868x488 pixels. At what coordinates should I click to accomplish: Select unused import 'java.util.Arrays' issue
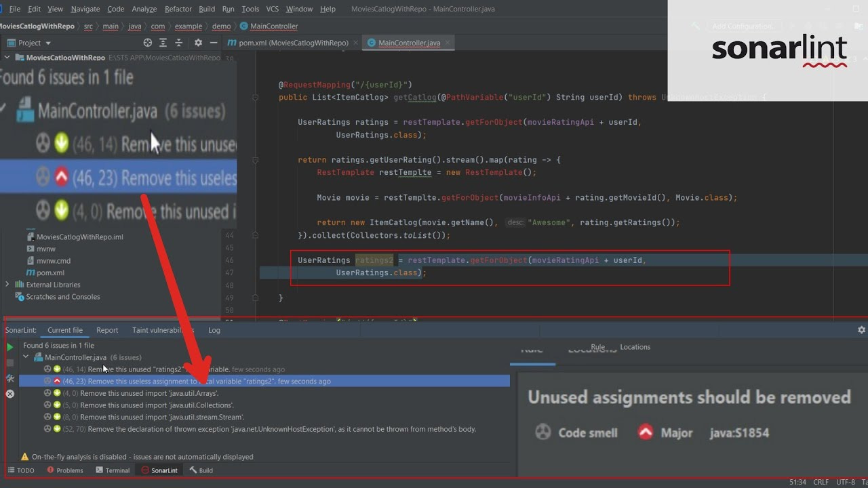264,393
